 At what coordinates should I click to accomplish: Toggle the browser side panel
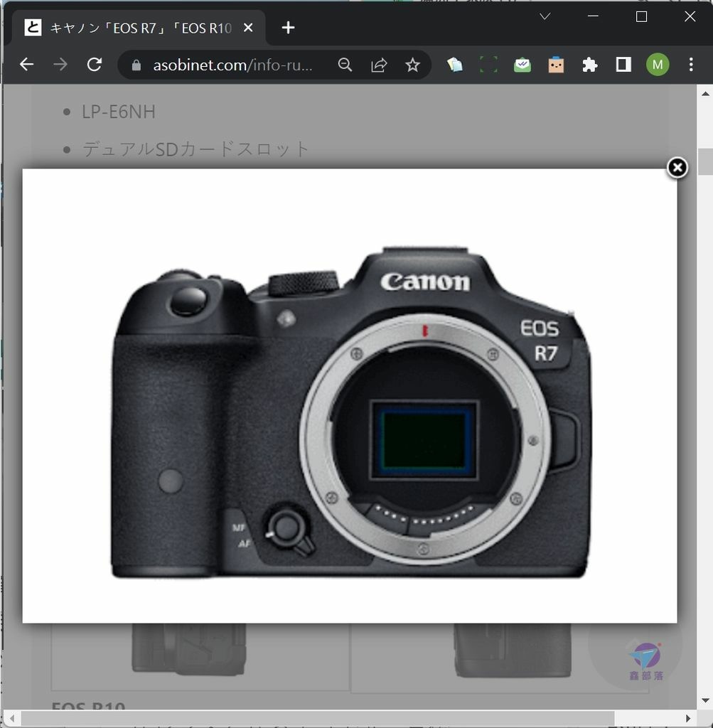(623, 65)
